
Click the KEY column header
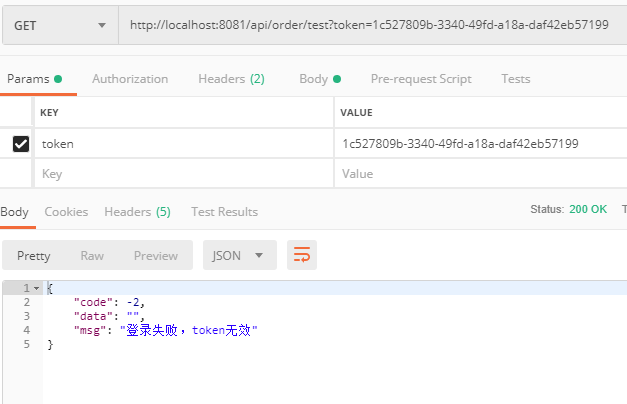click(49, 112)
